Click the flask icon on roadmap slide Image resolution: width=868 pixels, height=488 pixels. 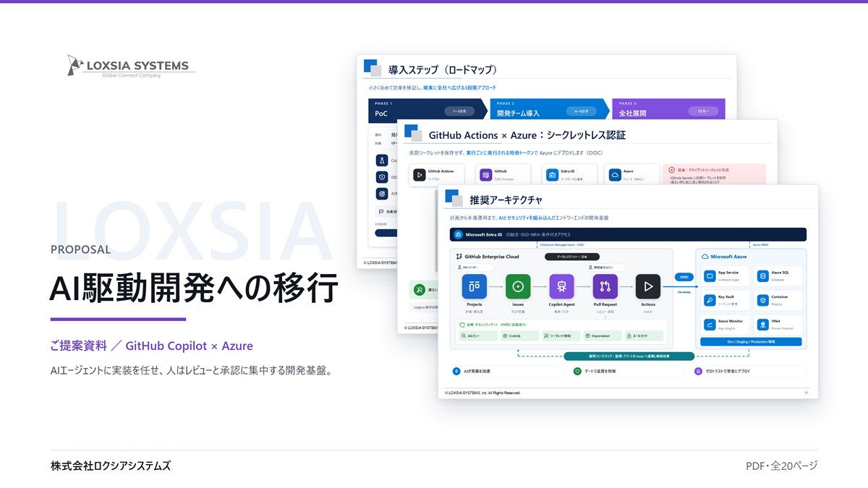[382, 160]
